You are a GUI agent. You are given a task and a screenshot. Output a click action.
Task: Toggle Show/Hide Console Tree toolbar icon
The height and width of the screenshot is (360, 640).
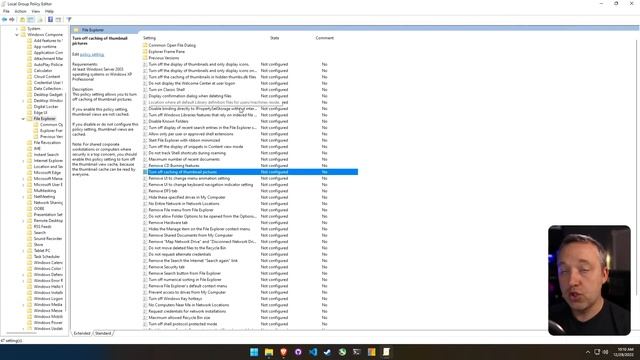coord(31,20)
